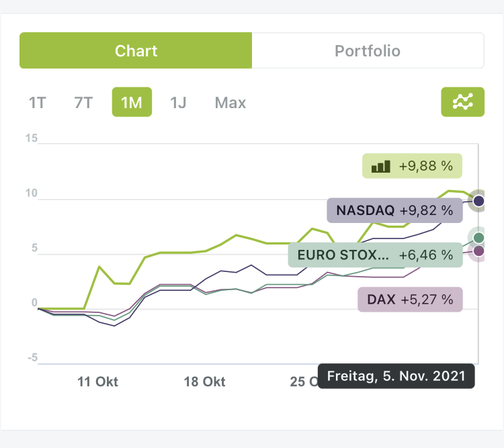Click the mauve DAX data point
The width and height of the screenshot is (504, 448).
(478, 251)
